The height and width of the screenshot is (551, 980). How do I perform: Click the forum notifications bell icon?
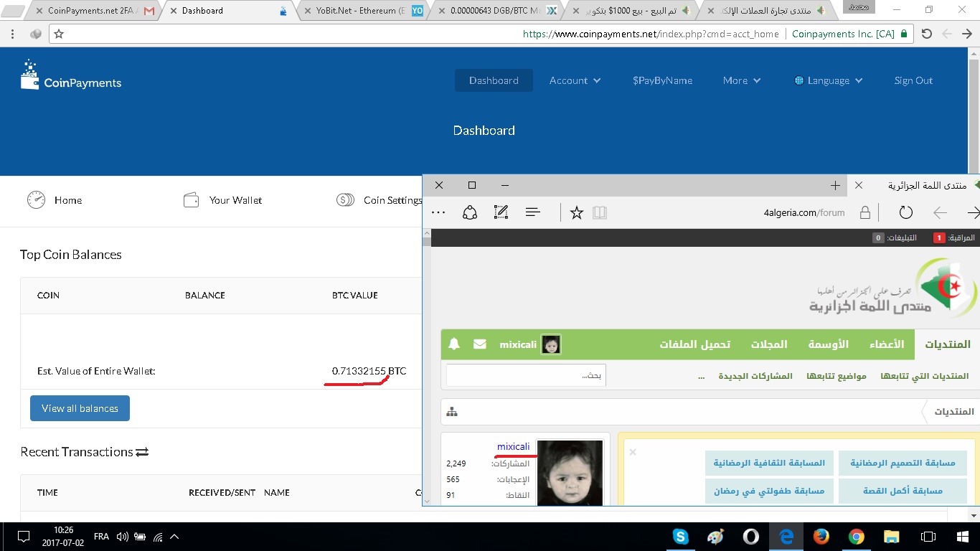453,344
